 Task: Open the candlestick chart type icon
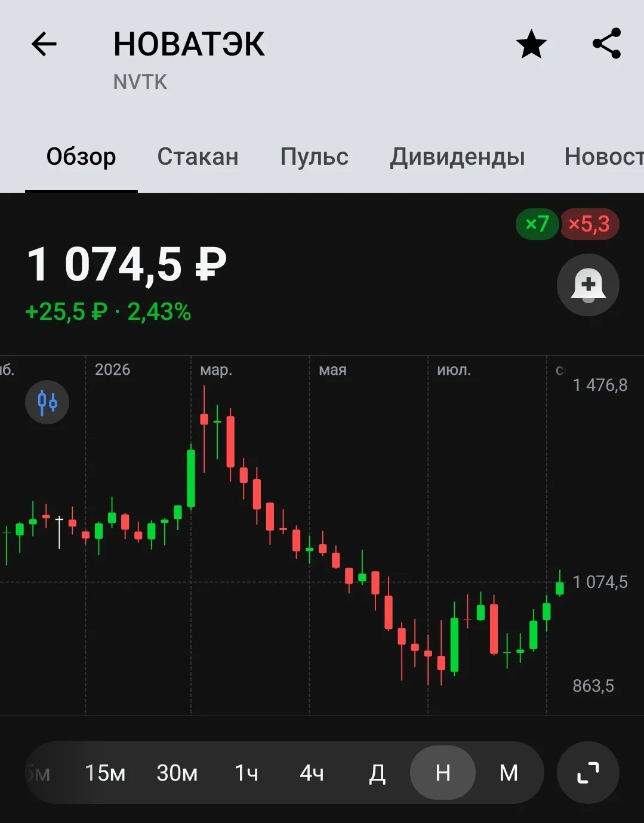(x=47, y=402)
